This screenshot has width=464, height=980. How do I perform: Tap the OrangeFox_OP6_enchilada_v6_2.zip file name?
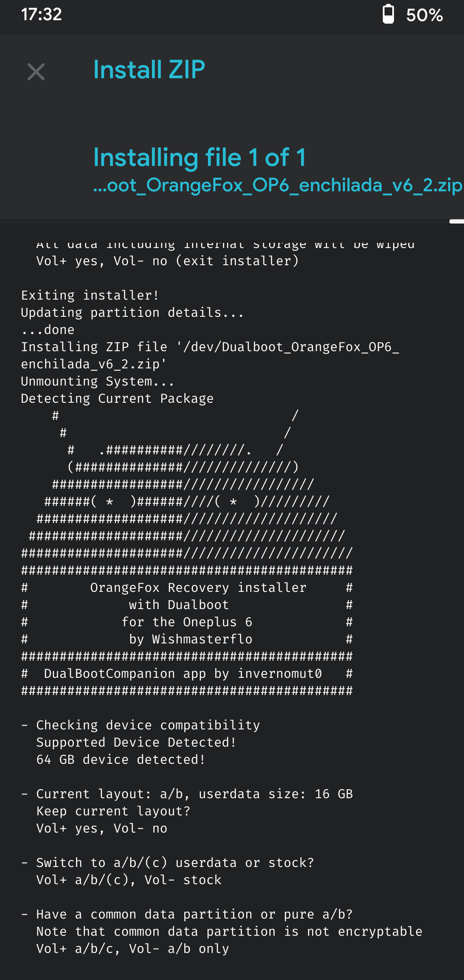click(278, 186)
